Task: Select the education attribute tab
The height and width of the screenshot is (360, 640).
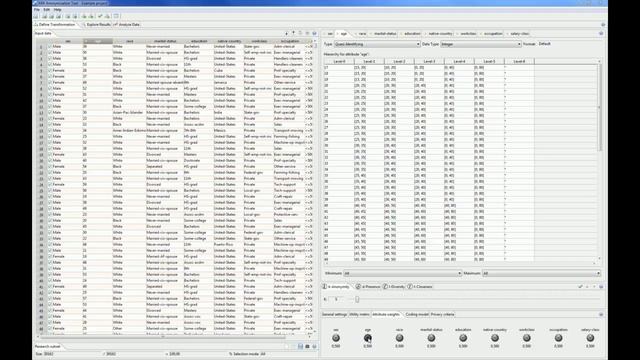Action: [411, 34]
